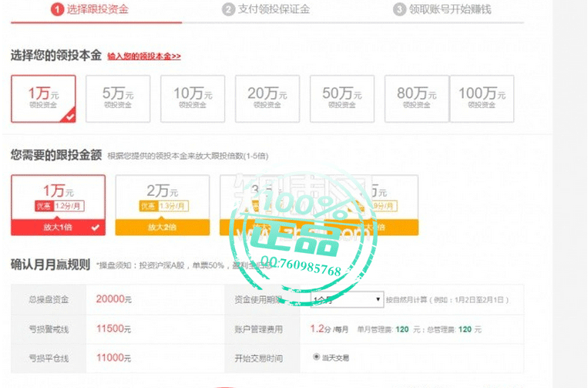
Task: Click the 亏损平仓线 row label
Action: 49,359
